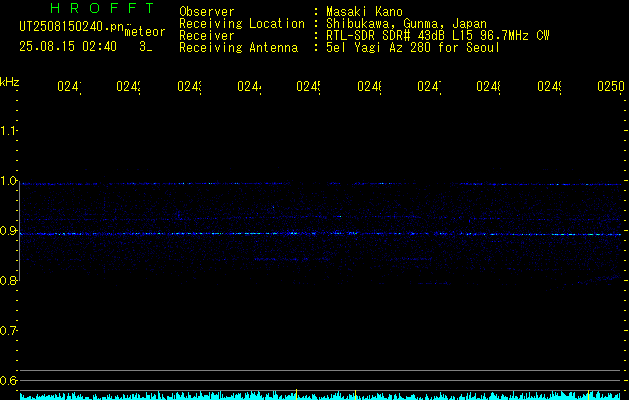Click the count value 3_ beside the timestamp
Viewport: 629px width, 400px height.
click(145, 47)
